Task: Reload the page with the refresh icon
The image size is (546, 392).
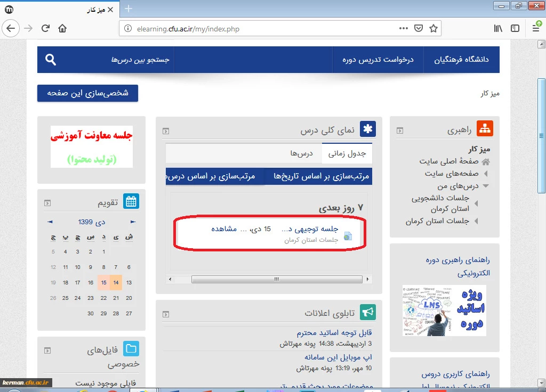Action: click(x=46, y=28)
